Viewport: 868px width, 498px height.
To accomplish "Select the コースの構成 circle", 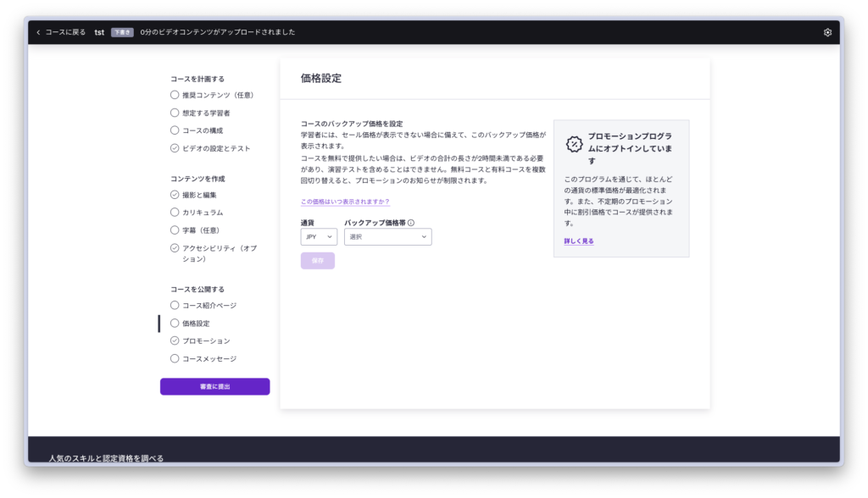I will (175, 130).
